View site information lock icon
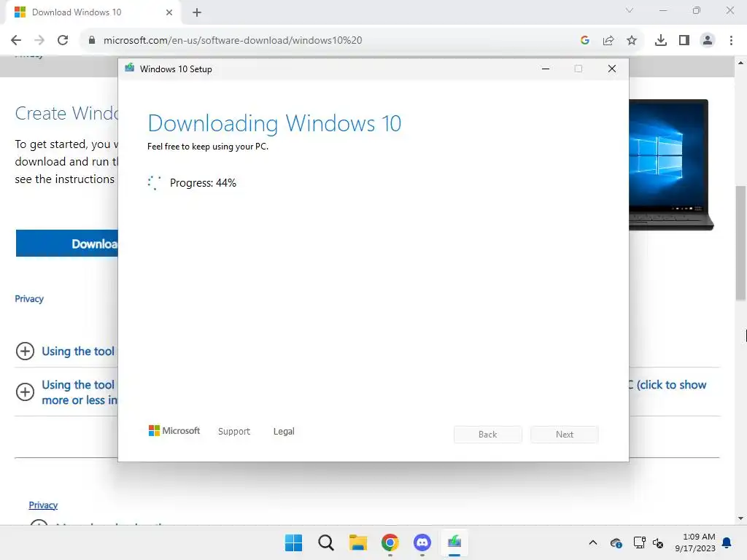Image resolution: width=747 pixels, height=560 pixels. tap(91, 40)
